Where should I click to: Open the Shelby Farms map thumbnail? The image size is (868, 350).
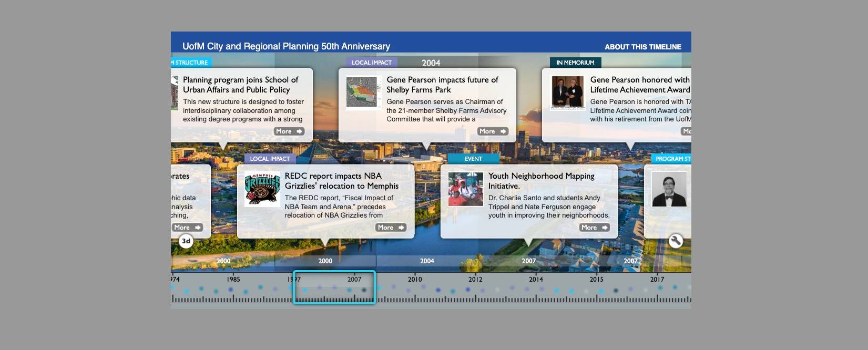coord(364,92)
